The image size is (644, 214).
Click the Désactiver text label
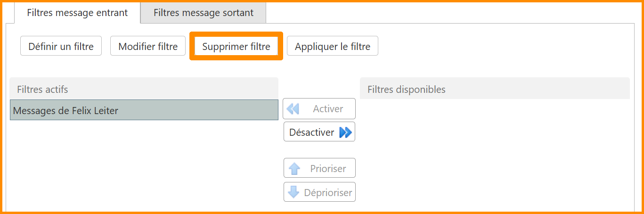[311, 132]
